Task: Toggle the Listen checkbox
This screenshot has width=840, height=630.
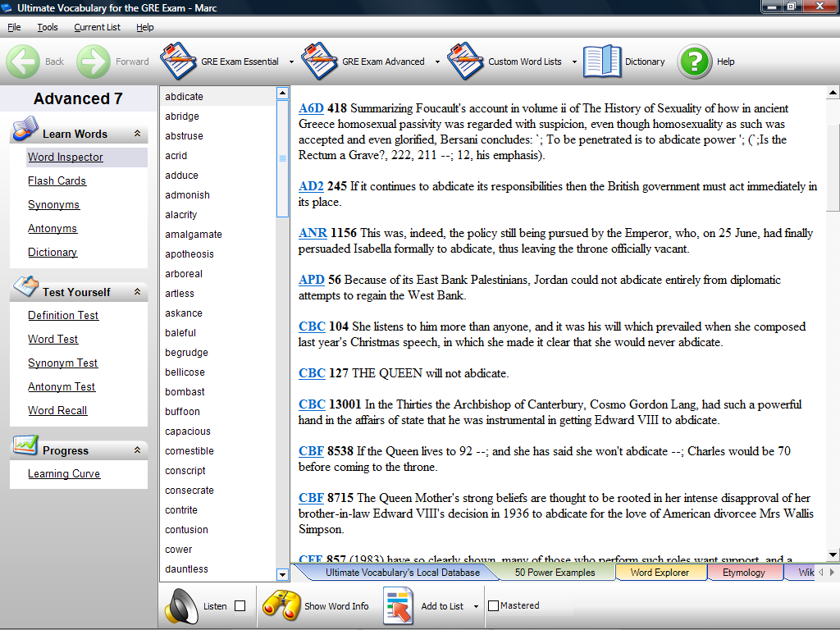Action: [x=240, y=606]
